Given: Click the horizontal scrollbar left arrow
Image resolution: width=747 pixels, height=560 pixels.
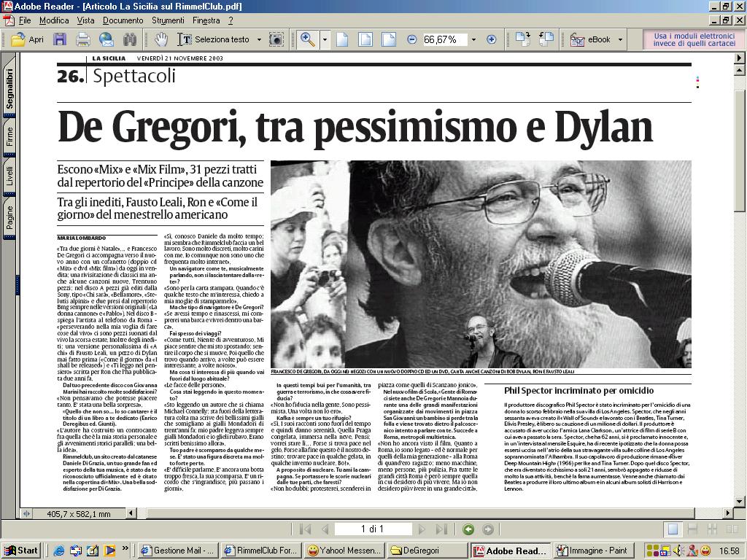Looking at the screenshot, I should click(131, 513).
